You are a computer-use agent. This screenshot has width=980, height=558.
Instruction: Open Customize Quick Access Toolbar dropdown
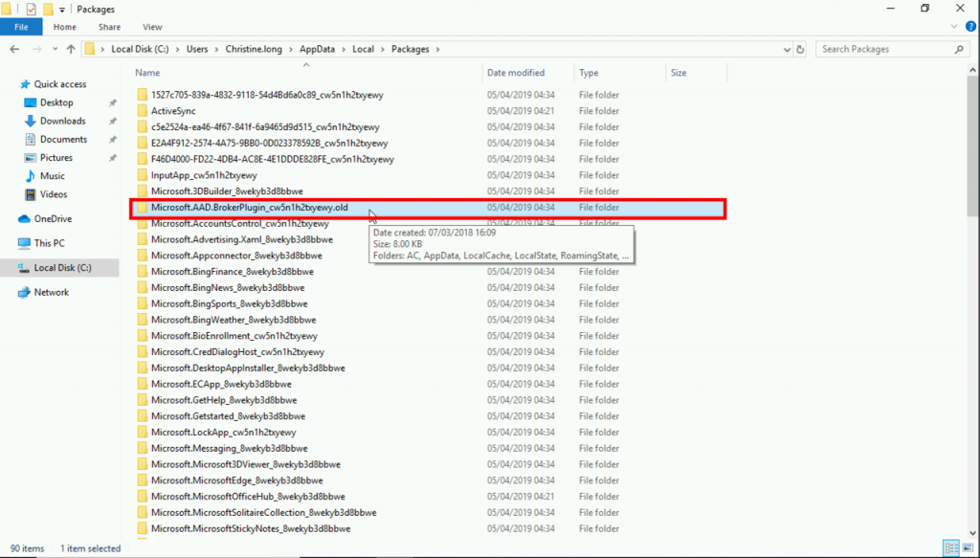63,9
